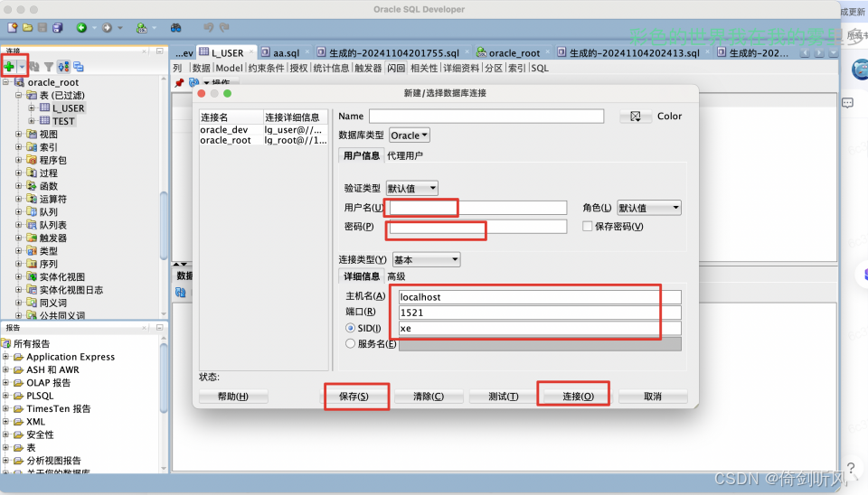Open the Model sub-tab of L_USER

click(229, 68)
